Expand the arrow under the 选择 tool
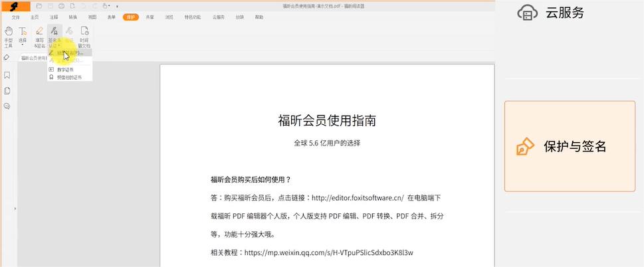The height and width of the screenshot is (267, 644). point(23,46)
